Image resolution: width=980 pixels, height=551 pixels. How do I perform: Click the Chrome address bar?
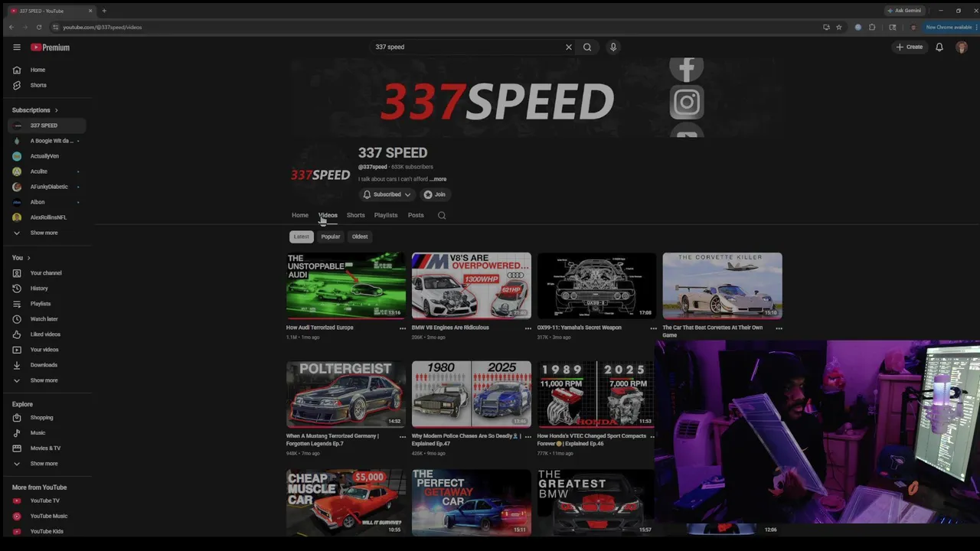pos(436,27)
